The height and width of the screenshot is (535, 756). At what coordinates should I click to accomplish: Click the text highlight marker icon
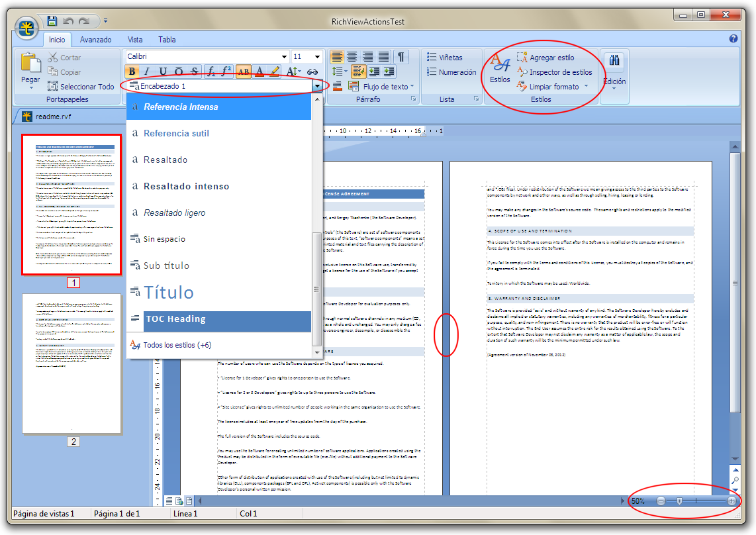click(x=275, y=72)
